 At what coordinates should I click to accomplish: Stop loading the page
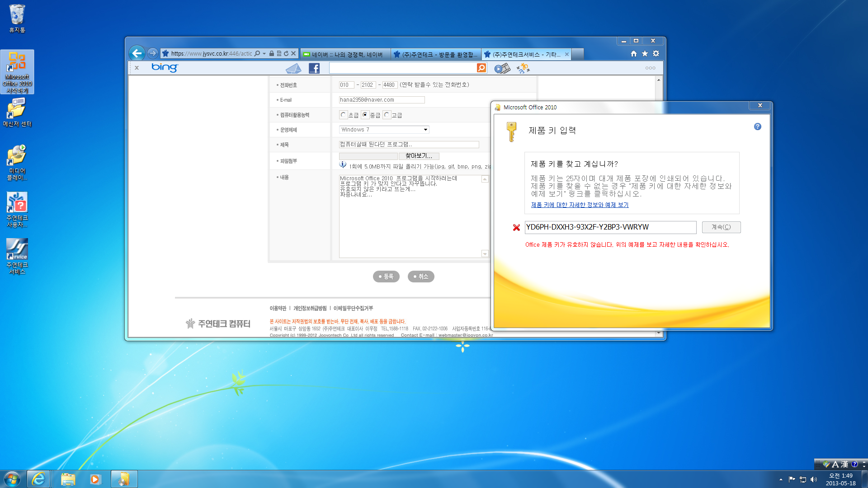point(293,53)
